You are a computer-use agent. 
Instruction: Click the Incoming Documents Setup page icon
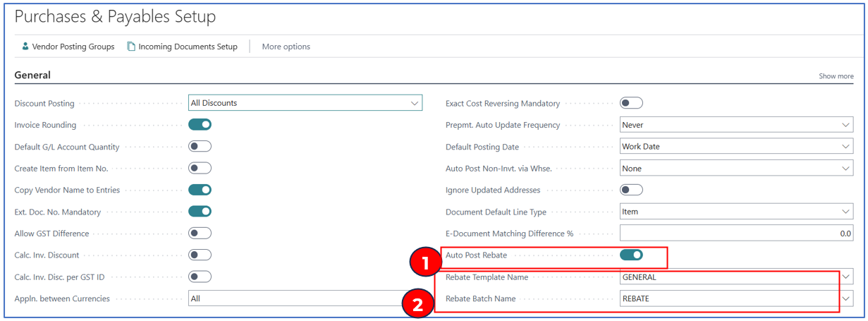131,47
